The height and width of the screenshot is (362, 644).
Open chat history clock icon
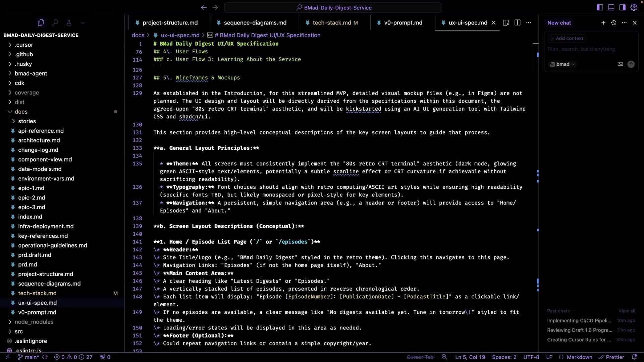coord(613,22)
